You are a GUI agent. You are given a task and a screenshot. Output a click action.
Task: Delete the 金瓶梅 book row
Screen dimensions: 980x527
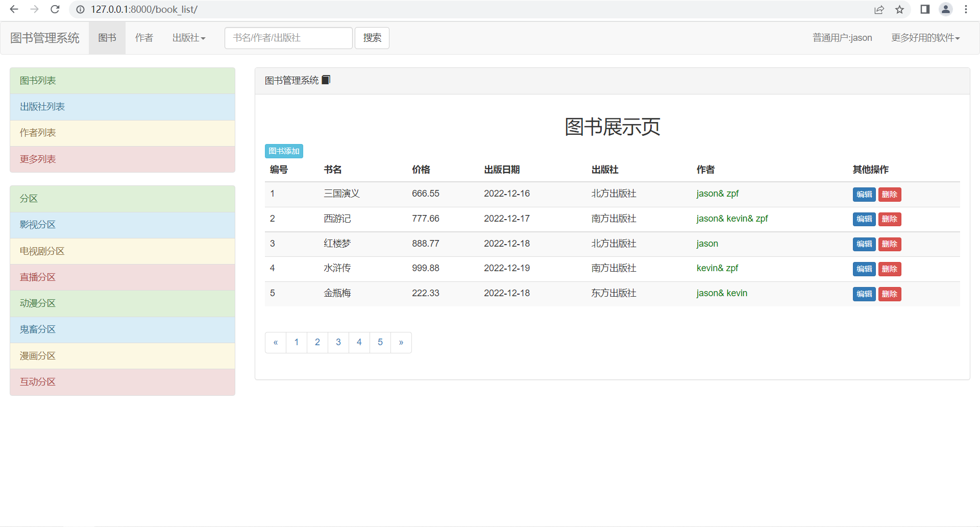click(x=890, y=294)
